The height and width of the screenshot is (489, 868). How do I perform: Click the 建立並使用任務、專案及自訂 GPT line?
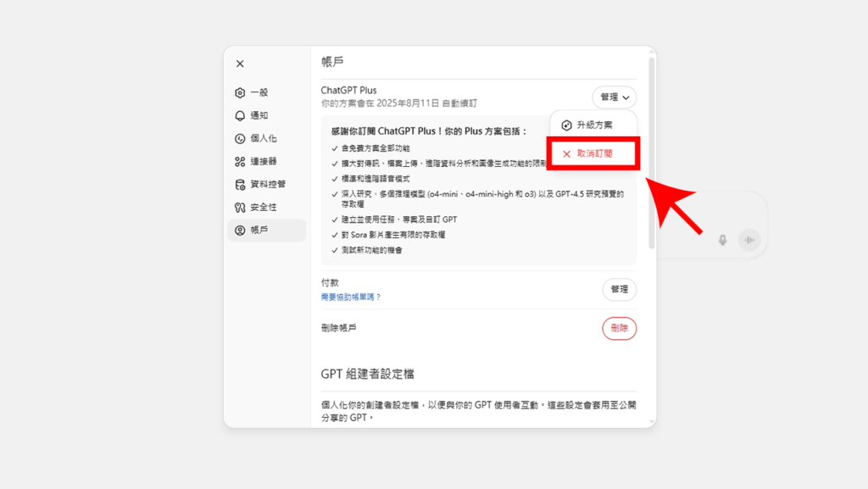pos(399,219)
